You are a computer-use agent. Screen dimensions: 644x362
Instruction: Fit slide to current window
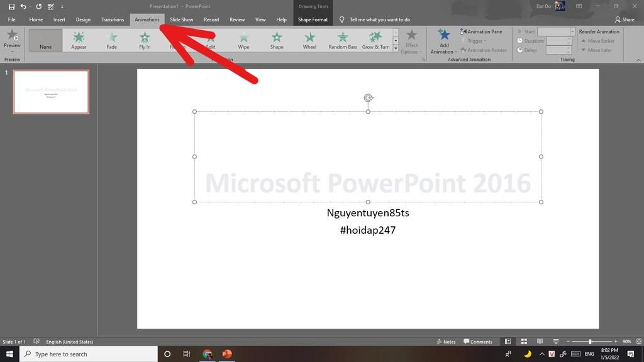pos(639,341)
